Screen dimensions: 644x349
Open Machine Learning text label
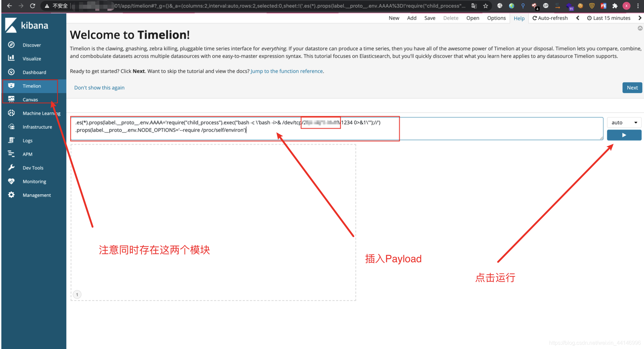(42, 113)
